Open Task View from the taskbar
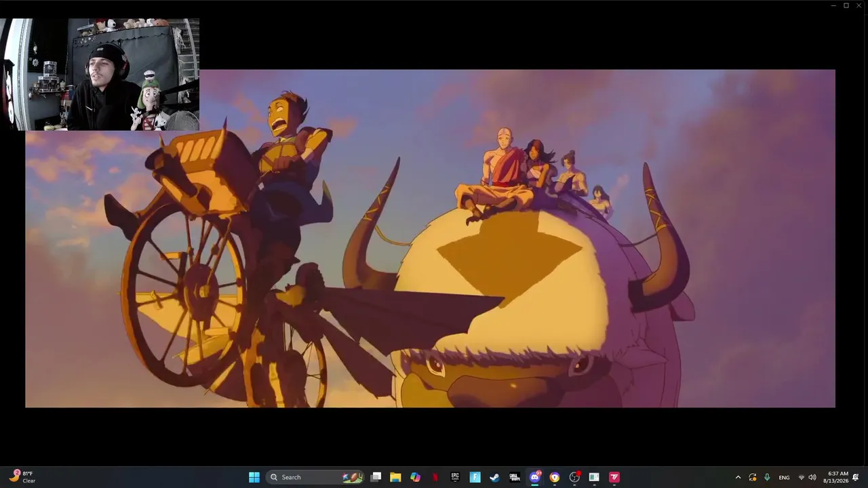 (376, 477)
